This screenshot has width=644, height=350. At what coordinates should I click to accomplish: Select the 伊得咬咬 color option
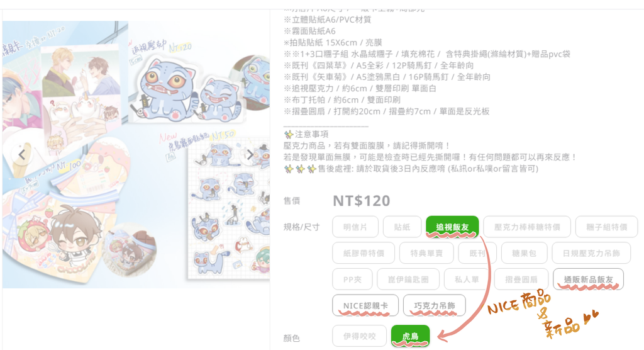359,336
